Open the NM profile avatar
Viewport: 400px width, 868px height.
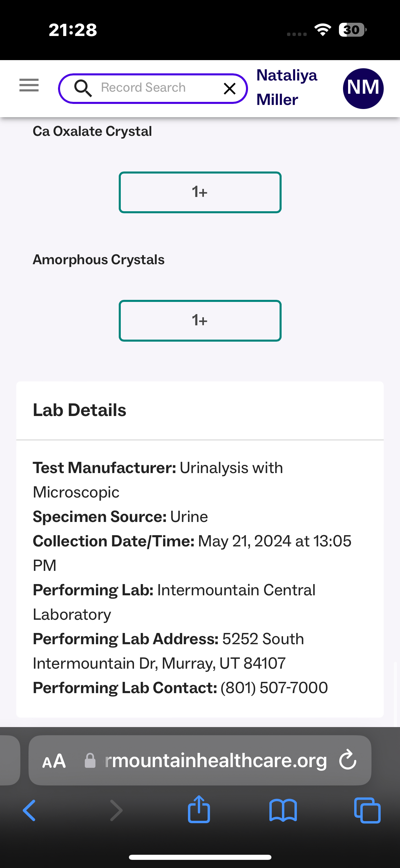[363, 89]
